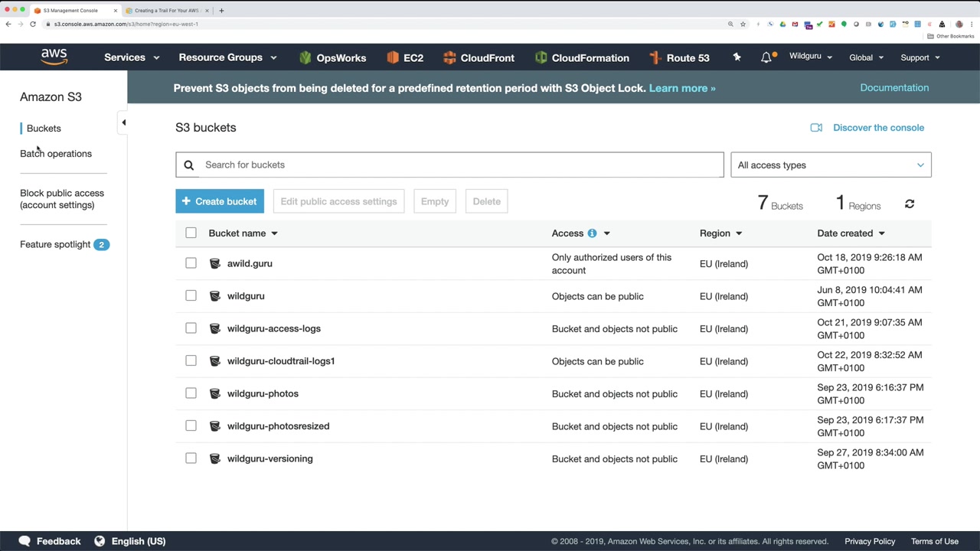Select Buckets in the sidebar
Screen dimensions: 980x551
[x=44, y=129]
